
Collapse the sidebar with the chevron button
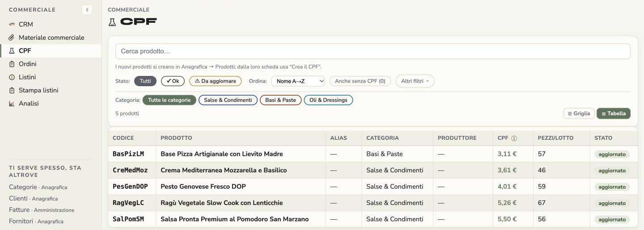(x=87, y=10)
